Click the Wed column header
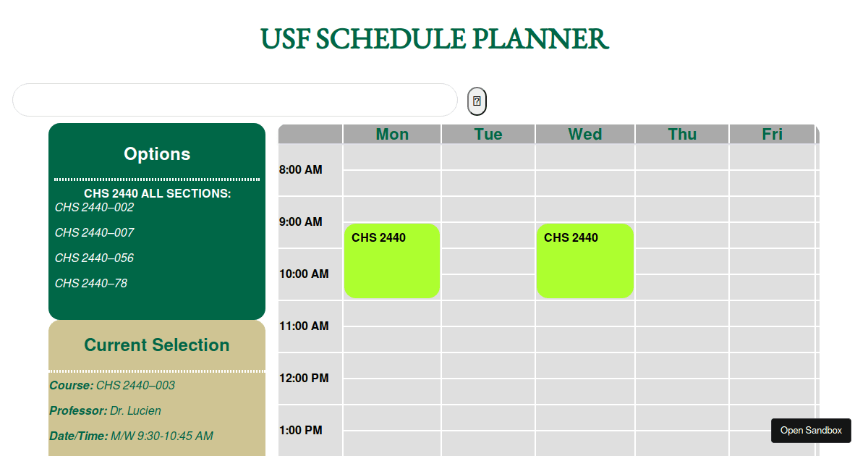This screenshot has height=456, width=868. point(584,134)
